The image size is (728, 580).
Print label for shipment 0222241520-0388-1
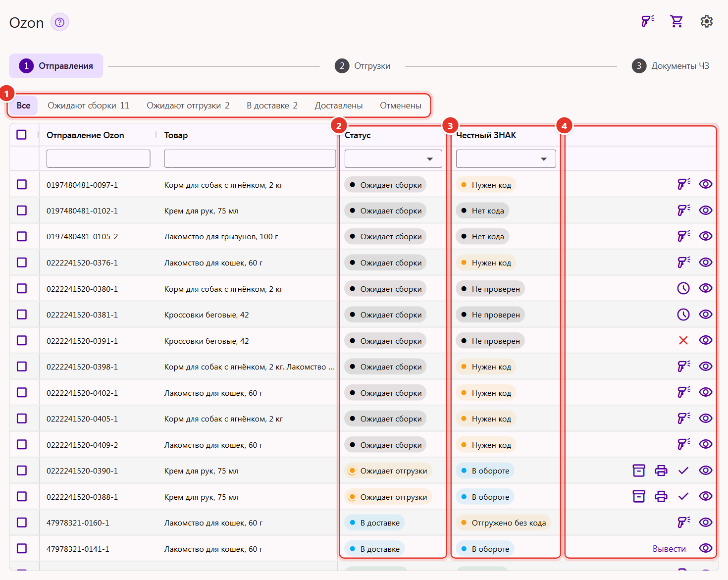pos(661,496)
